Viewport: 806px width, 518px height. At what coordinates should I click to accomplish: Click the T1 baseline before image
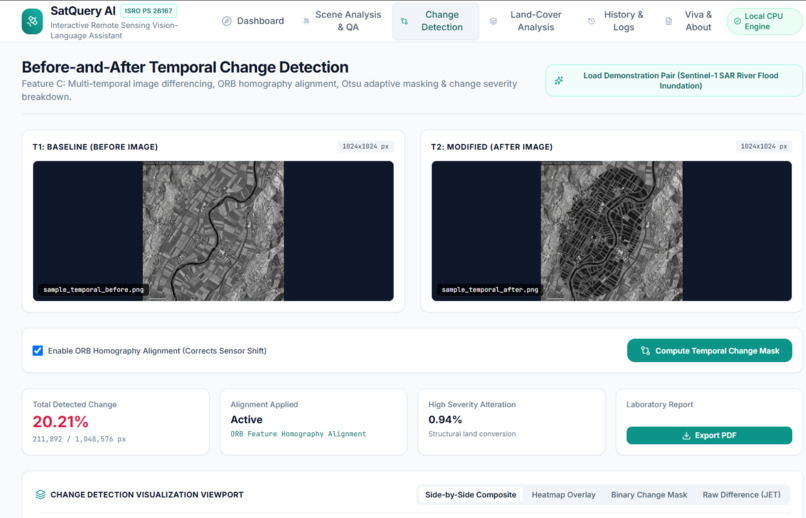pyautogui.click(x=213, y=231)
